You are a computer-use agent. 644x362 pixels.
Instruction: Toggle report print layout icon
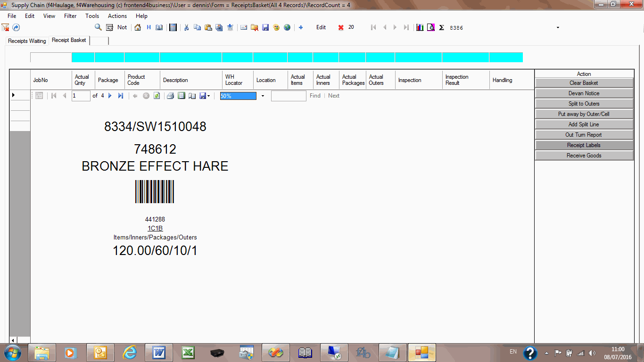point(181,96)
